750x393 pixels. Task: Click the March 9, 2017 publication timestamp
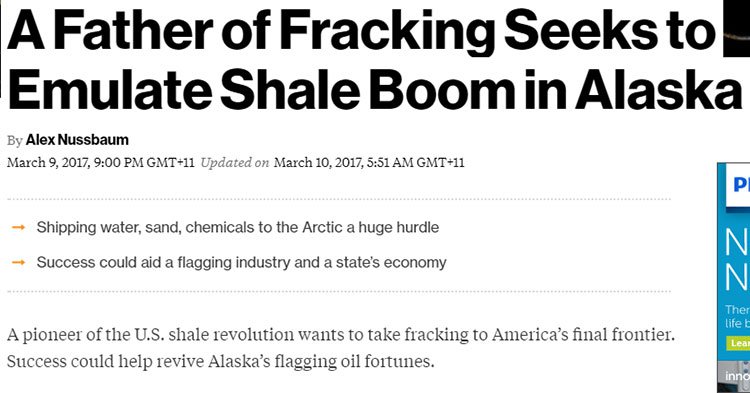click(x=101, y=163)
